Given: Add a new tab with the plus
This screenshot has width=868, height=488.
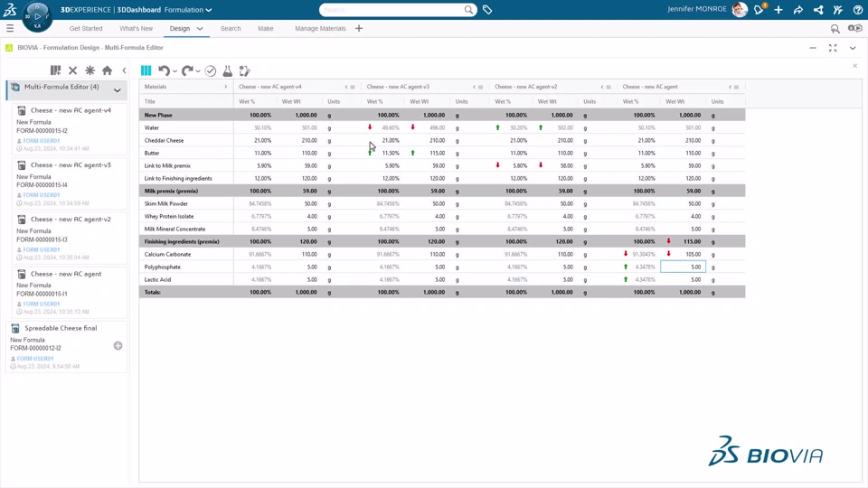Looking at the screenshot, I should coord(359,28).
